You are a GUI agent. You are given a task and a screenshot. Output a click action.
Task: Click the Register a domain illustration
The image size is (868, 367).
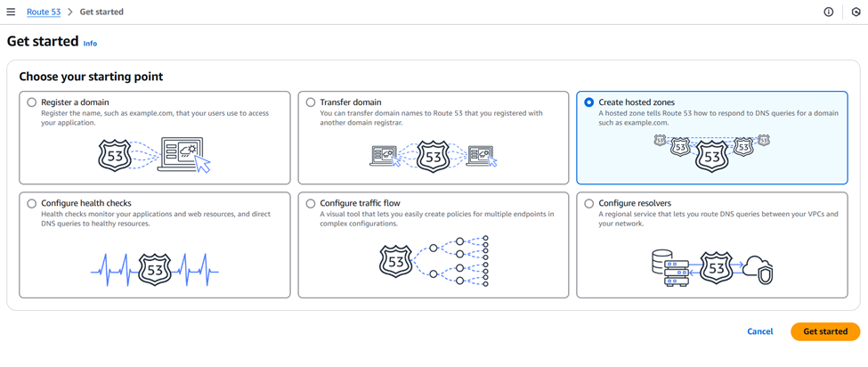point(154,154)
